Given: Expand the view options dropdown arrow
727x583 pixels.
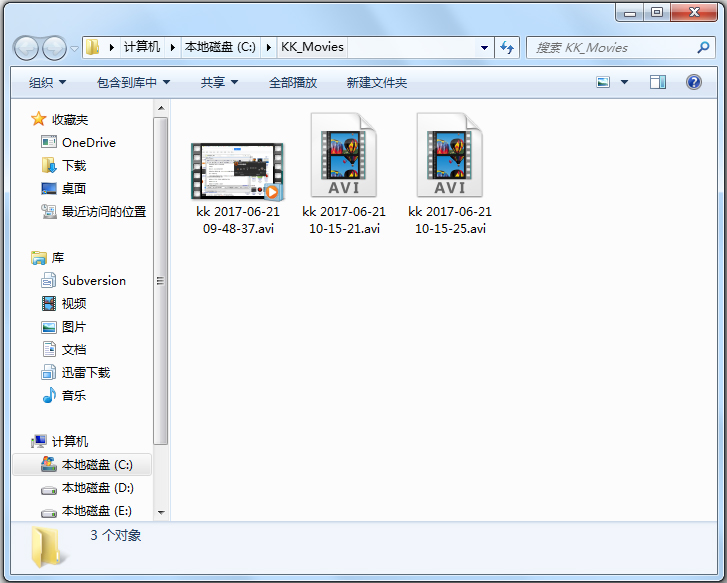Looking at the screenshot, I should coord(625,82).
